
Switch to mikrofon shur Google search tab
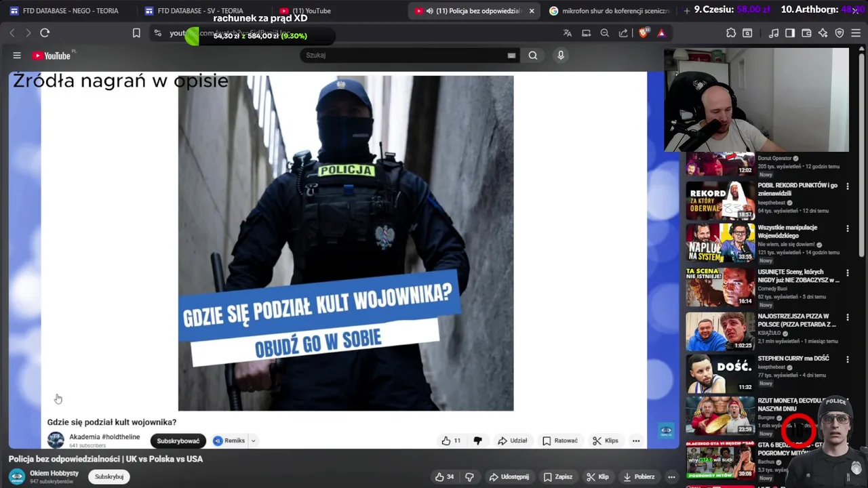(x=609, y=11)
